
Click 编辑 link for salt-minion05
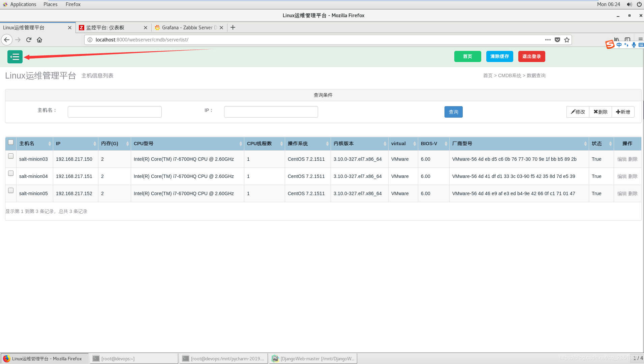coord(622,193)
